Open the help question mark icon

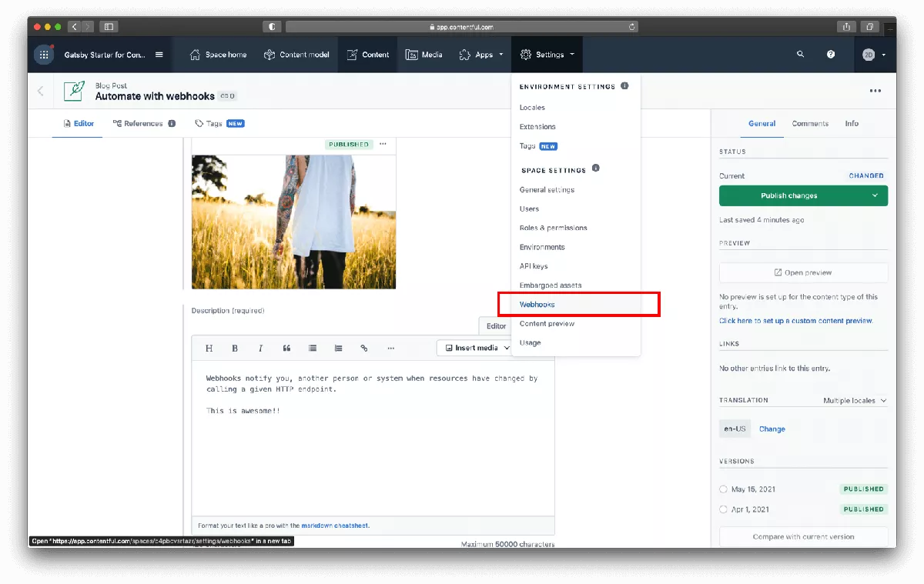point(831,55)
